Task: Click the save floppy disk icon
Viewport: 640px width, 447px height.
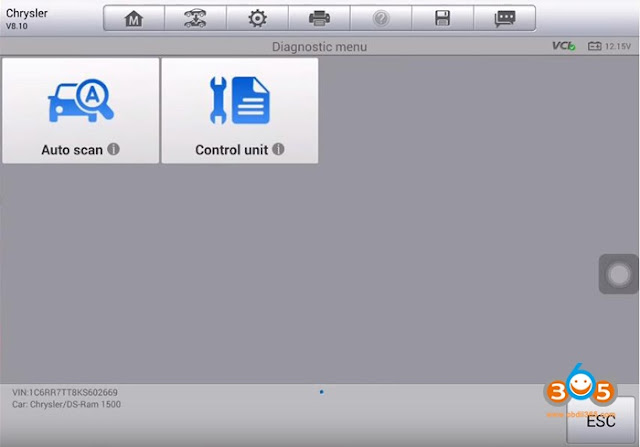Action: (x=442, y=18)
